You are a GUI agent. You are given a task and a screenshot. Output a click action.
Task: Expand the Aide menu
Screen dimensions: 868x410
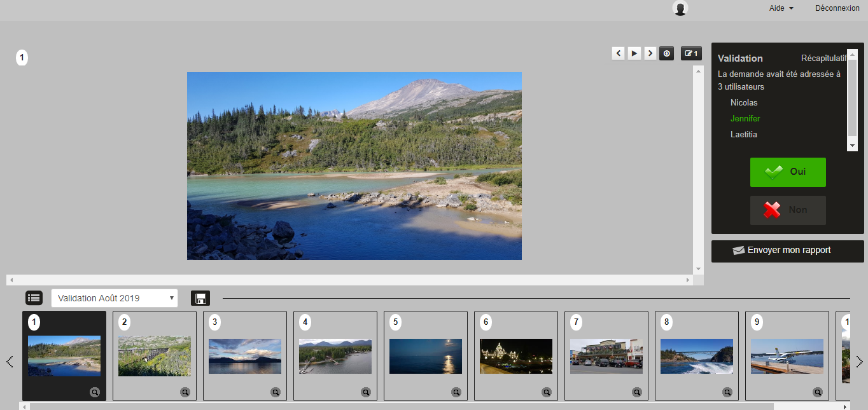(x=781, y=8)
